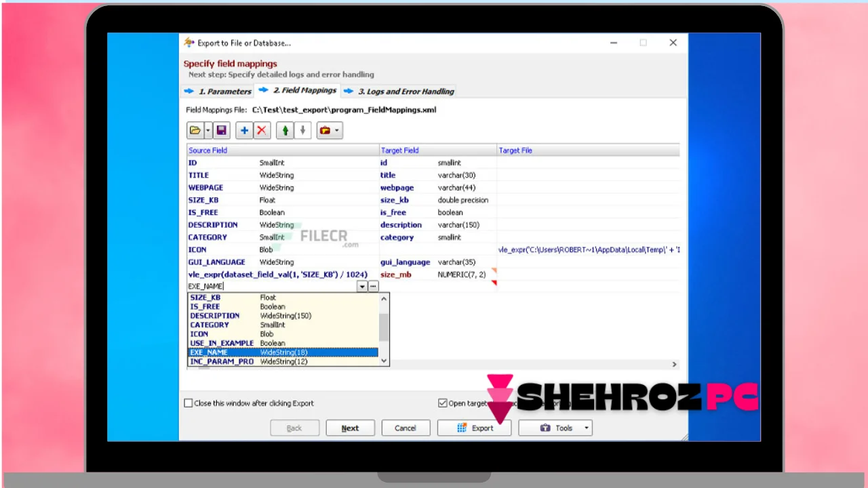
Task: Select the ID source field row
Action: 283,163
